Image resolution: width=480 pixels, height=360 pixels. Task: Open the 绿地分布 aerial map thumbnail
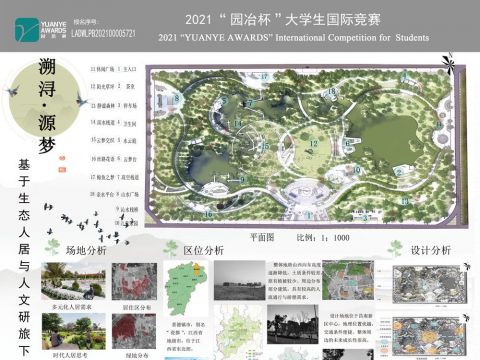134,331
